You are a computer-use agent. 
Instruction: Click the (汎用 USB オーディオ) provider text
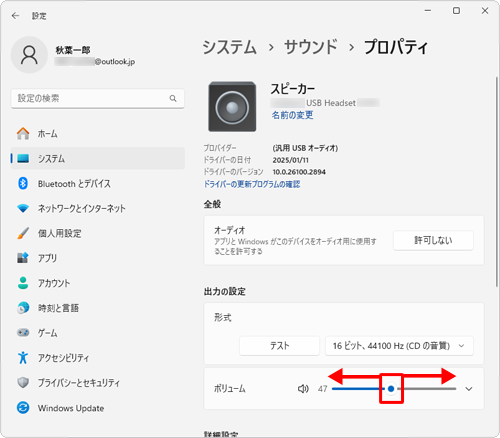[305, 148]
